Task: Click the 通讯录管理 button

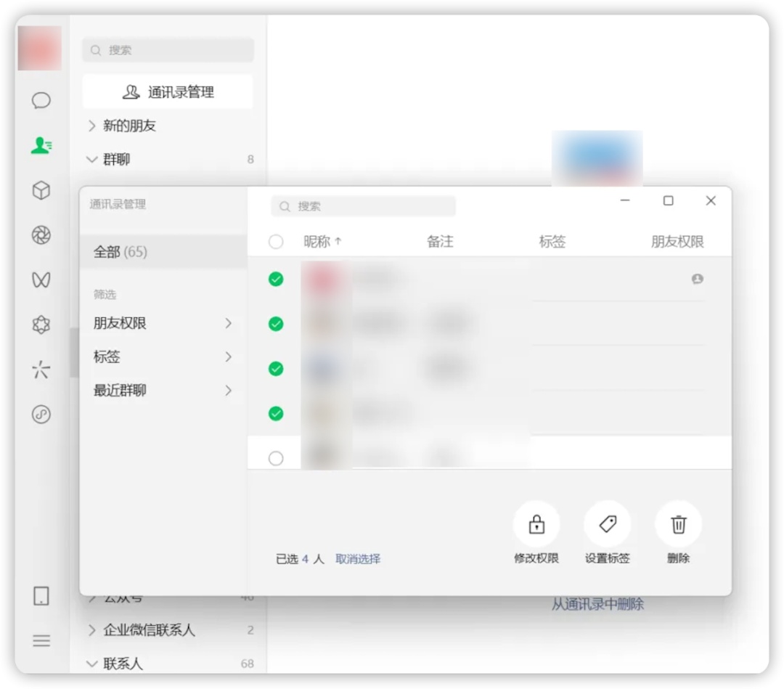Action: [x=168, y=92]
